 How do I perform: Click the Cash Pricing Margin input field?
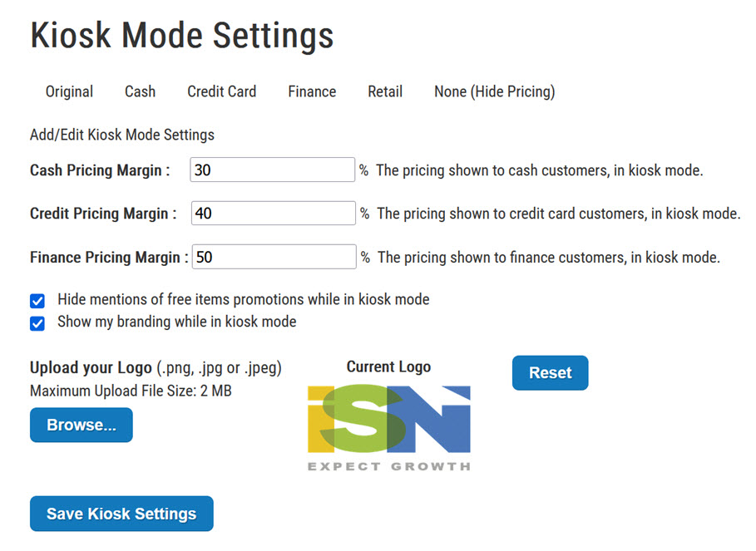[x=272, y=170]
